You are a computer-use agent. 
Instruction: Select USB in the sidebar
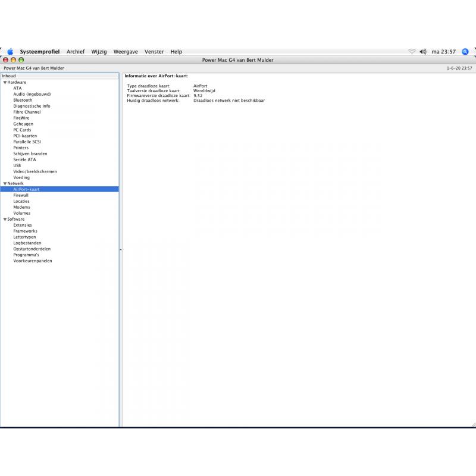click(17, 165)
